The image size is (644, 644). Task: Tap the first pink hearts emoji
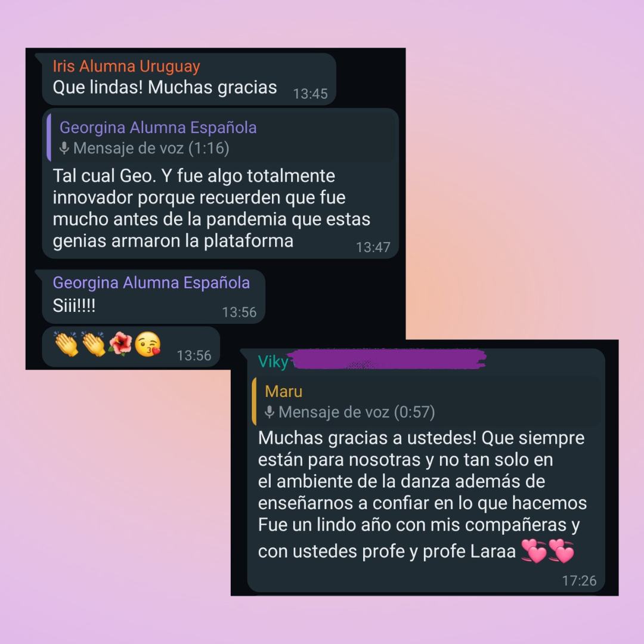coord(534,551)
